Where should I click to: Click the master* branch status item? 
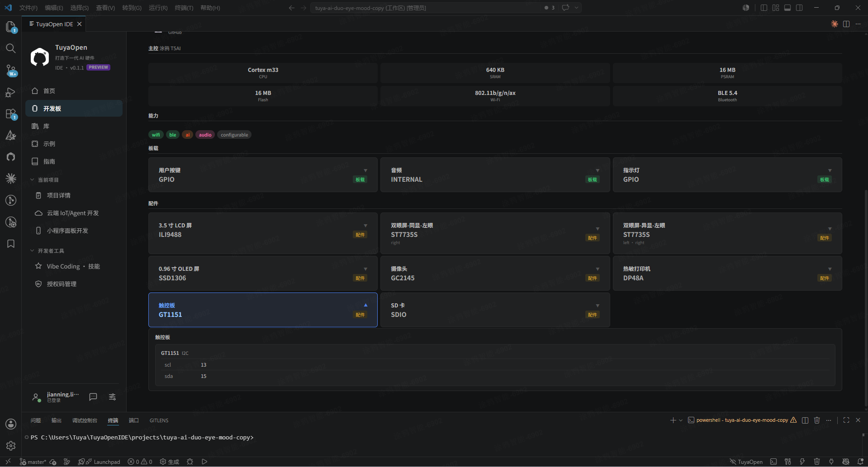click(x=33, y=462)
